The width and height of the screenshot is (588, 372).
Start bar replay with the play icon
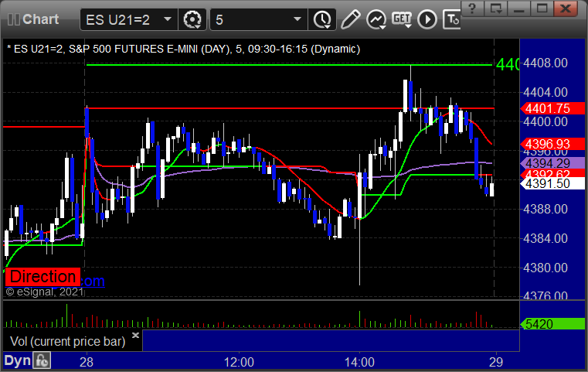tap(427, 19)
